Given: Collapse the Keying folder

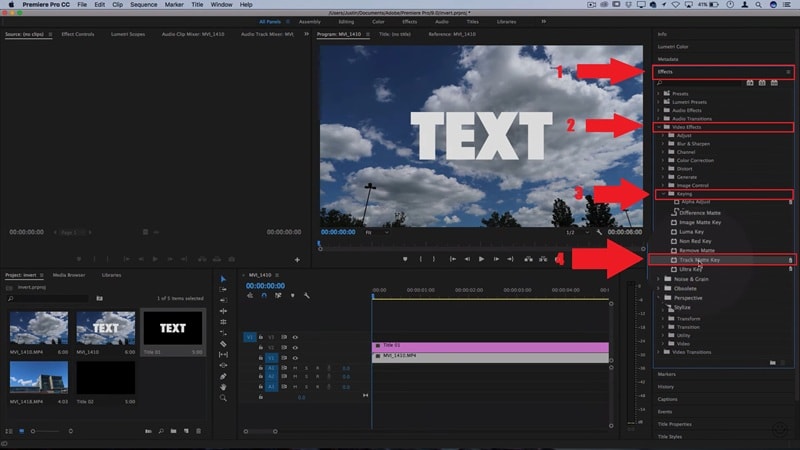Looking at the screenshot, I should coord(663,194).
